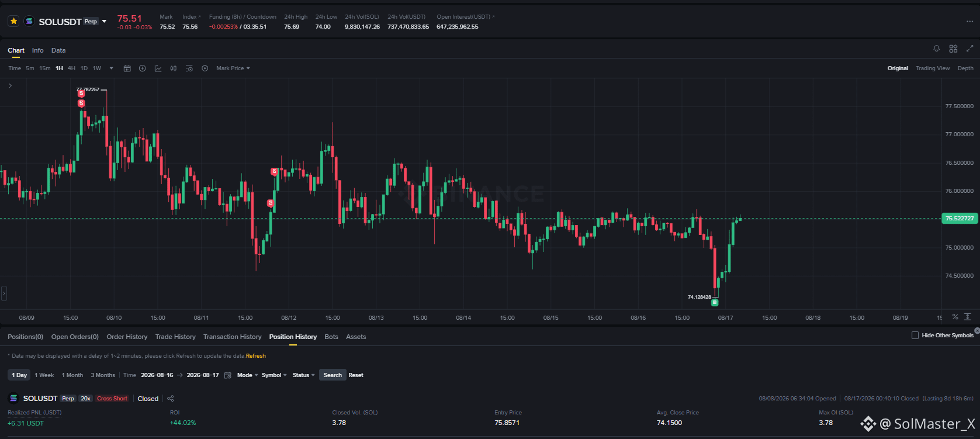
Task: Toggle the percent scale button on price axis
Action: tap(955, 317)
